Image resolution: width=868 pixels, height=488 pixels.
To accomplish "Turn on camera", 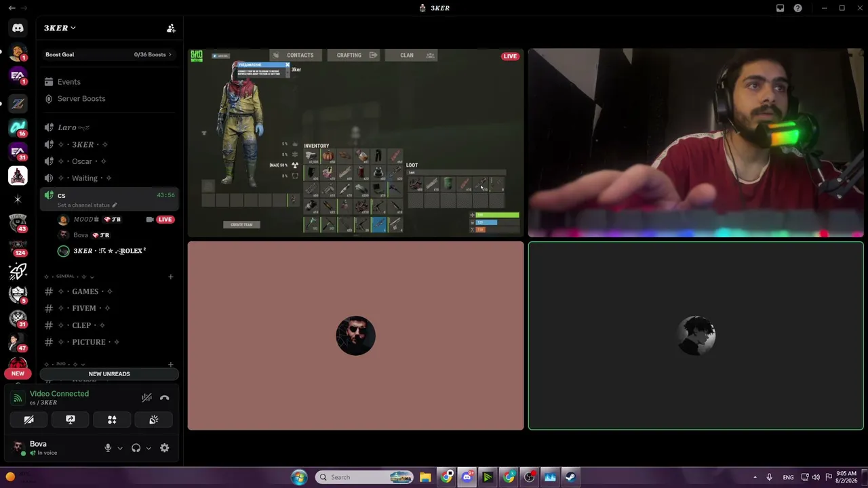I will click(28, 420).
